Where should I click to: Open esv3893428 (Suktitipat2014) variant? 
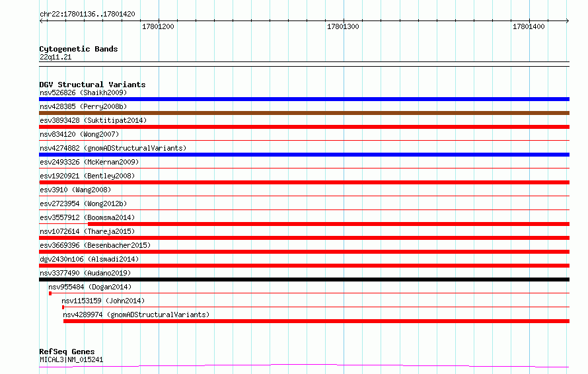[x=93, y=120]
